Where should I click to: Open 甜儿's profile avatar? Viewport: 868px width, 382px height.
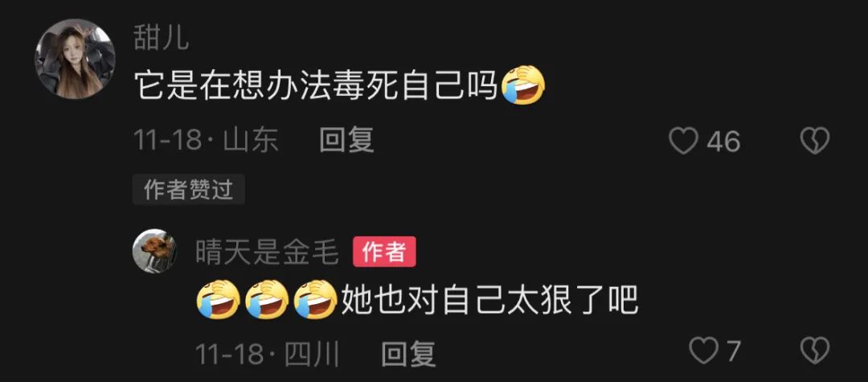(75, 59)
